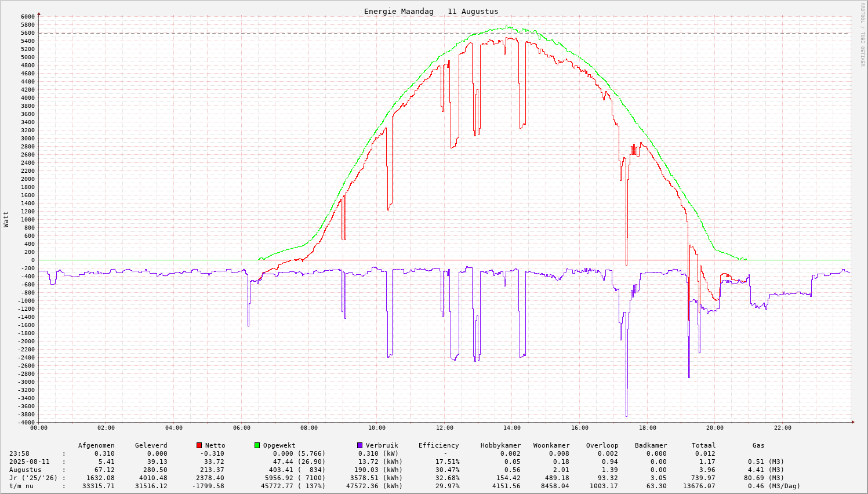Click the Woonkamer column header
The width and height of the screenshot is (868, 494).
551,445
